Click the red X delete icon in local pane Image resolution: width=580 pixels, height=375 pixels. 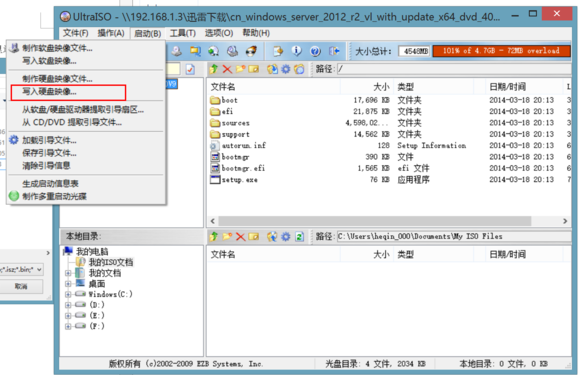click(240, 237)
